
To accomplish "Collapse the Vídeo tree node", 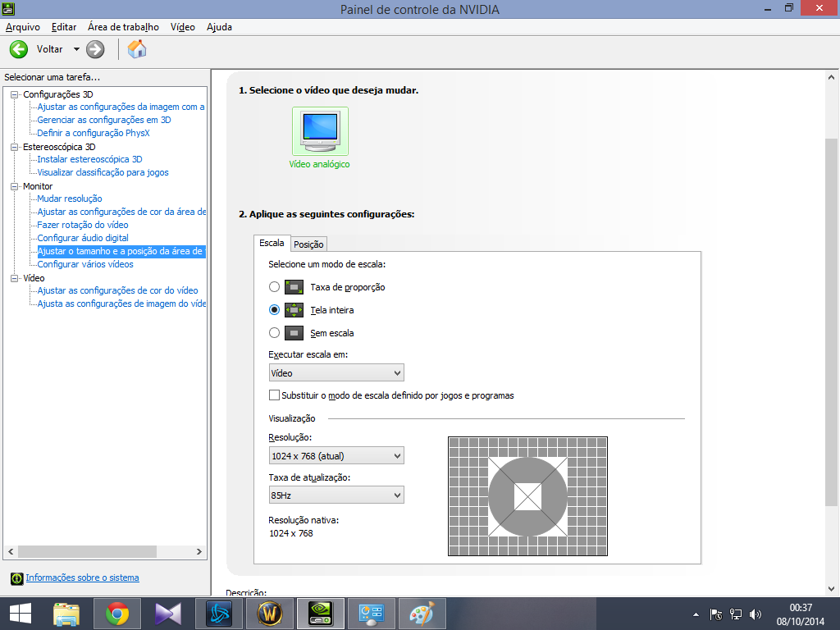I will coord(15,278).
